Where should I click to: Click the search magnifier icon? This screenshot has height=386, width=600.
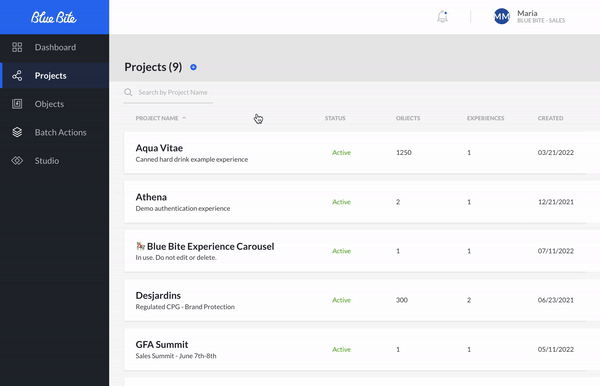[x=128, y=92]
